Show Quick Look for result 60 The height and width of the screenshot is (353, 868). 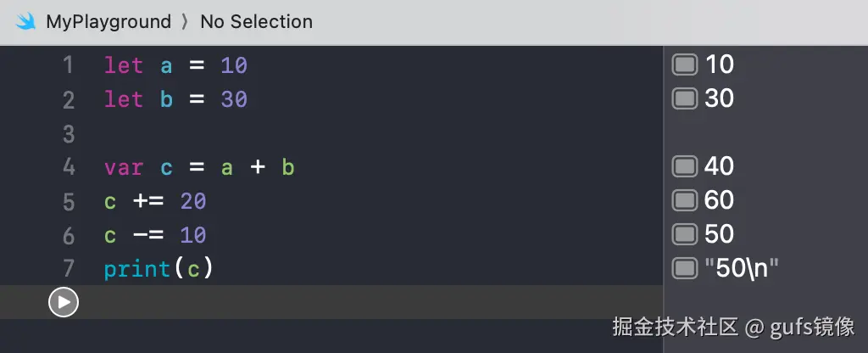click(x=684, y=200)
